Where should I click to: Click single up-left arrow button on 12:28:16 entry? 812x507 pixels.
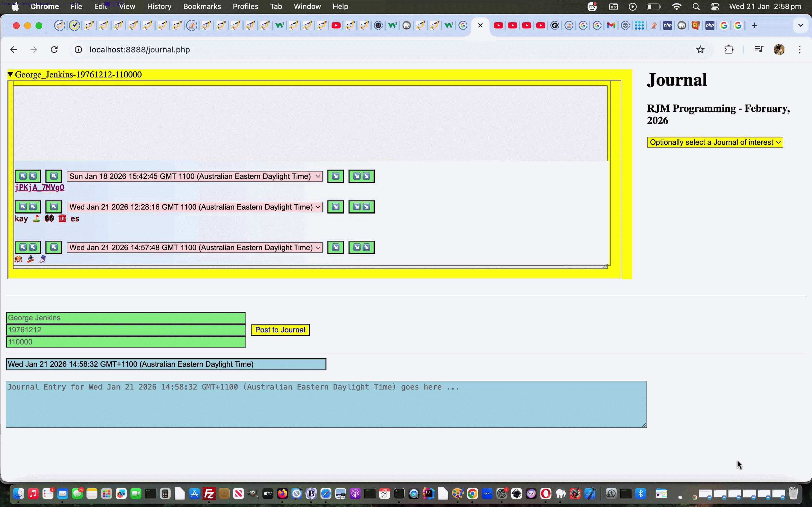(54, 207)
